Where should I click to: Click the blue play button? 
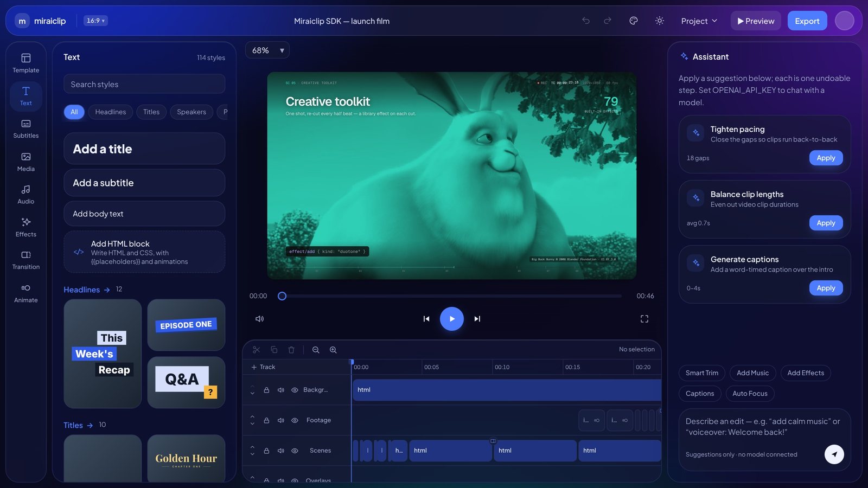click(x=452, y=319)
